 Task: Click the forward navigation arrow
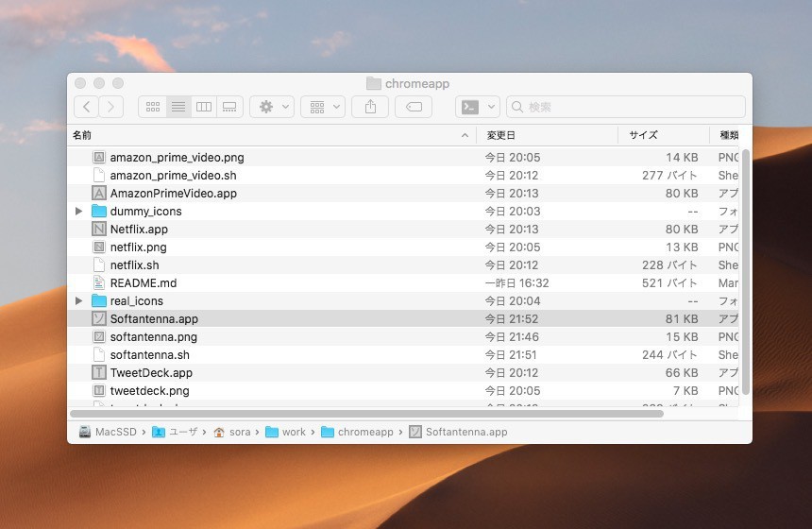[111, 107]
